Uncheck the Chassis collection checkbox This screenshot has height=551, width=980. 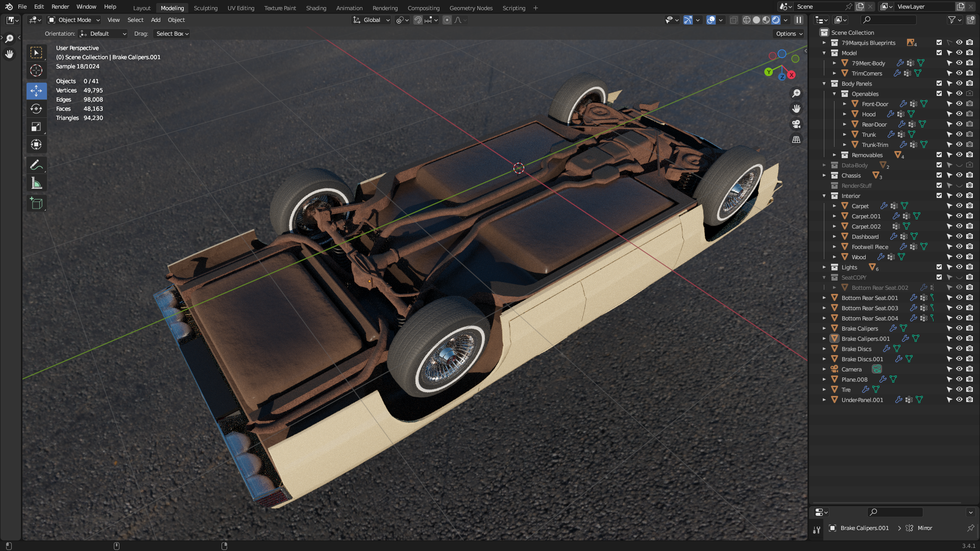pos(939,175)
